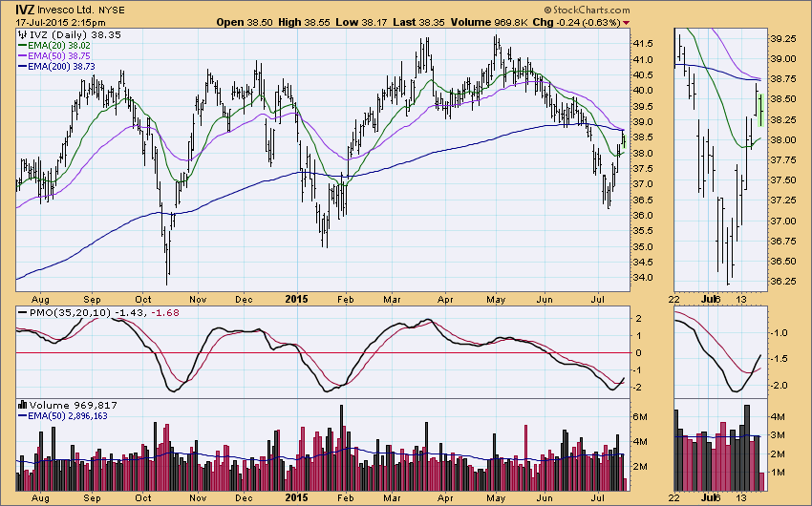Click the -1.5 label on the zoom PMO axis
Image resolution: width=812 pixels, height=506 pixels.
click(x=780, y=359)
